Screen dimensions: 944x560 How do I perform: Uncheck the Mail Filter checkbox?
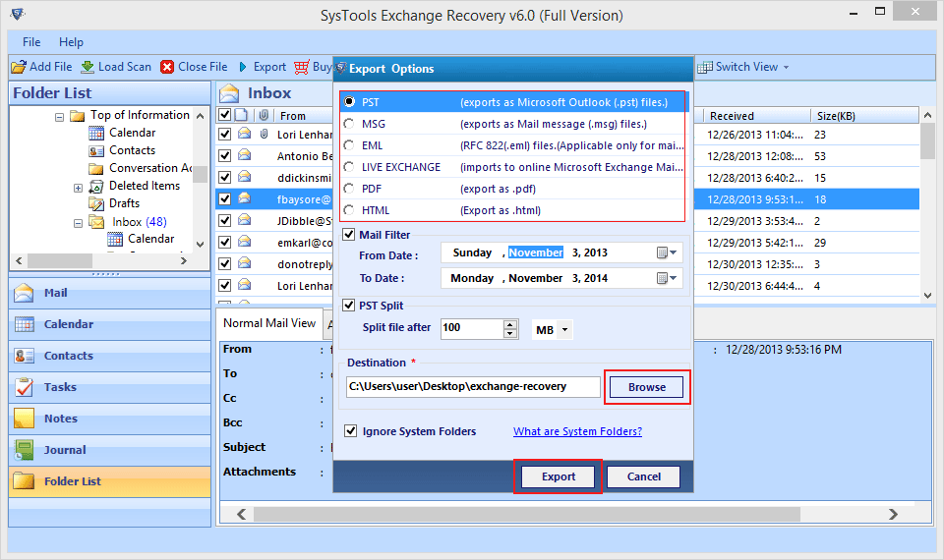pyautogui.click(x=350, y=235)
